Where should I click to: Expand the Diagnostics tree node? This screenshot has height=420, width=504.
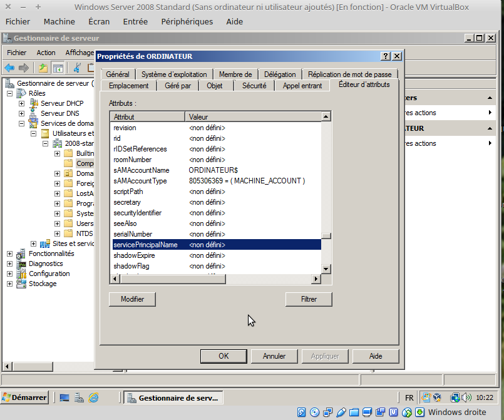tap(9, 264)
